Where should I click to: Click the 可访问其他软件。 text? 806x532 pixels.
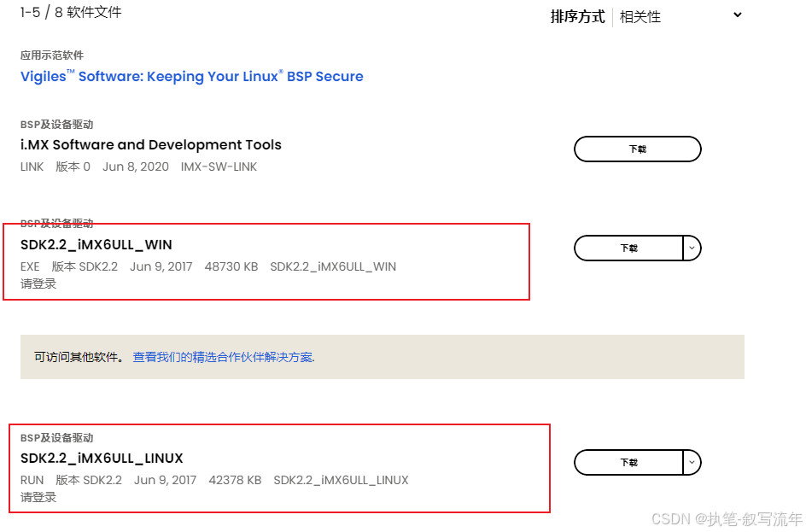(x=79, y=357)
